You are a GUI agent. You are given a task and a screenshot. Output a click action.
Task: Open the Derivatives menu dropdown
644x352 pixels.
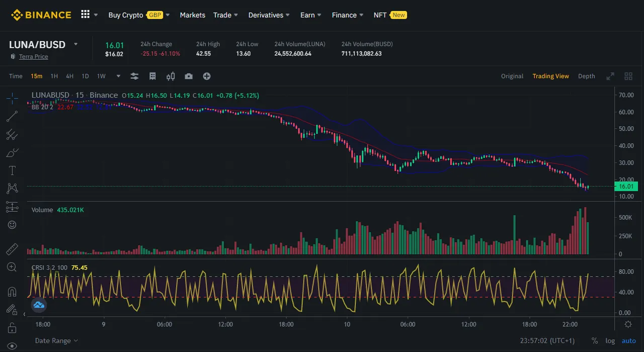point(269,15)
